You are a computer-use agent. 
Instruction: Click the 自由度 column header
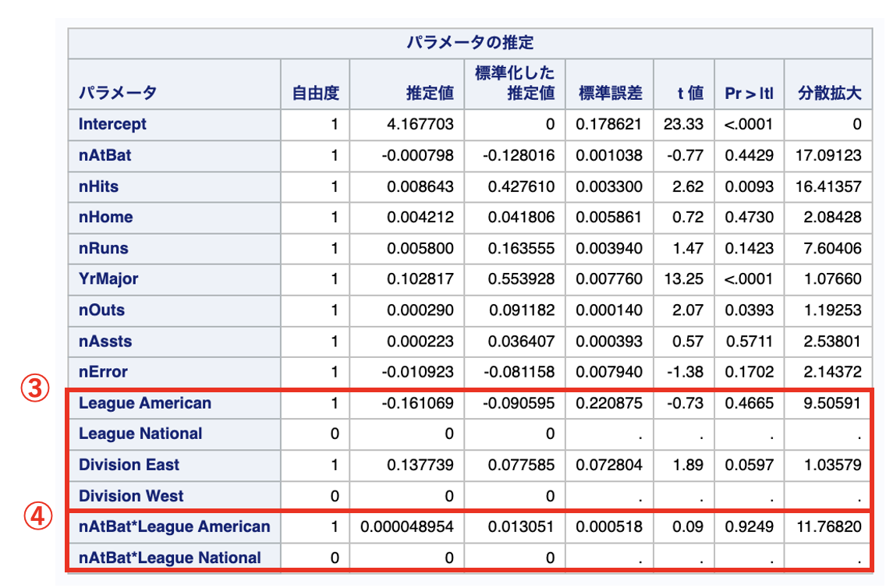pyautogui.click(x=315, y=94)
